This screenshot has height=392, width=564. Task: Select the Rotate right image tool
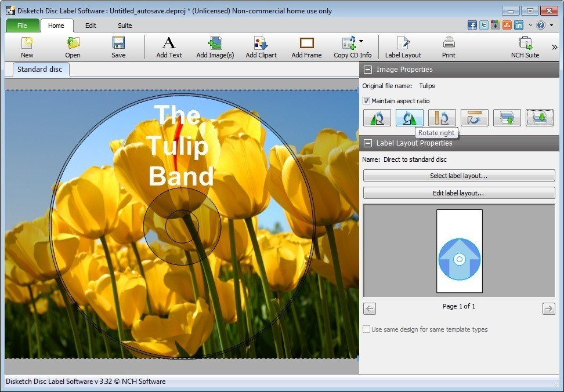tap(409, 117)
